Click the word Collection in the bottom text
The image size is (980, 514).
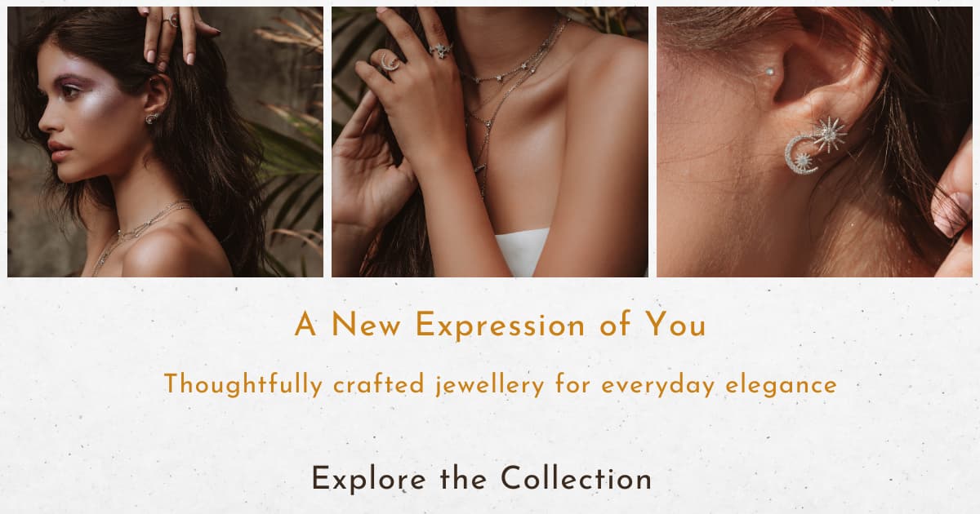coord(577,478)
